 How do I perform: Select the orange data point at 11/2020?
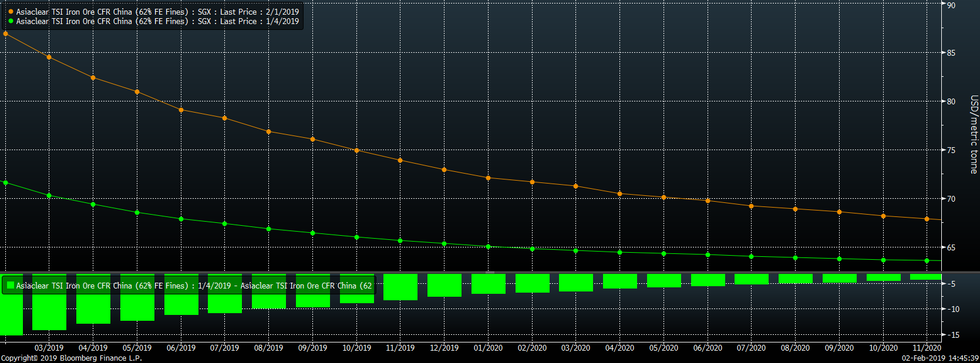click(x=927, y=219)
